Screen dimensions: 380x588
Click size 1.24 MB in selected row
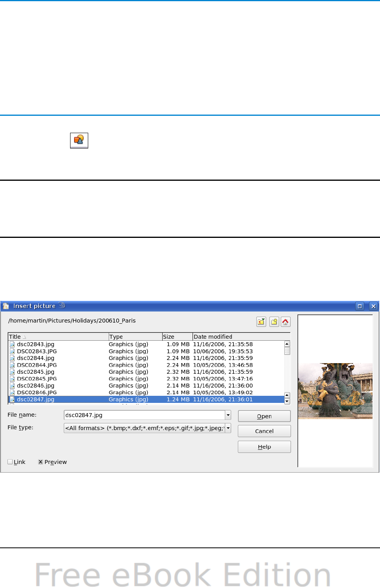(x=178, y=399)
